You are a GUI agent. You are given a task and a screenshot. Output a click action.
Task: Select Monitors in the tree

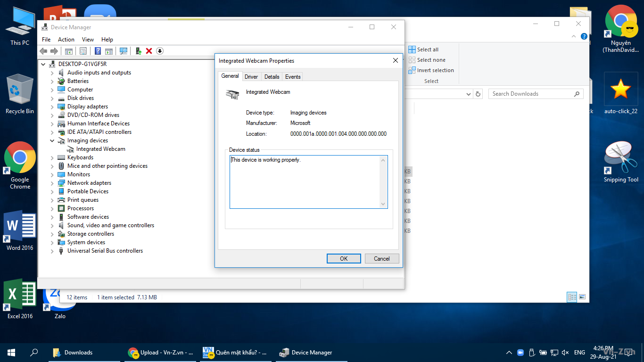pos(79,174)
